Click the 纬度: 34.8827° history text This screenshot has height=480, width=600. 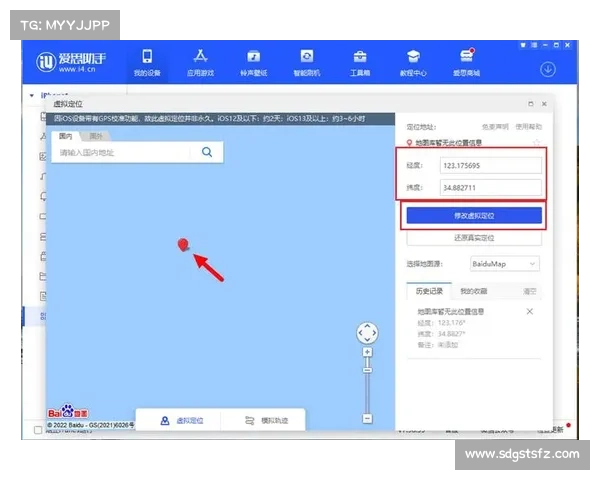[x=441, y=334]
